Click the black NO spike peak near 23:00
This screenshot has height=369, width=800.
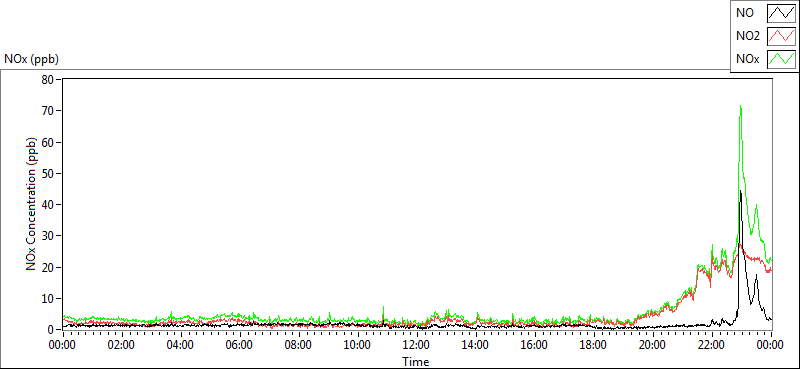[740, 191]
